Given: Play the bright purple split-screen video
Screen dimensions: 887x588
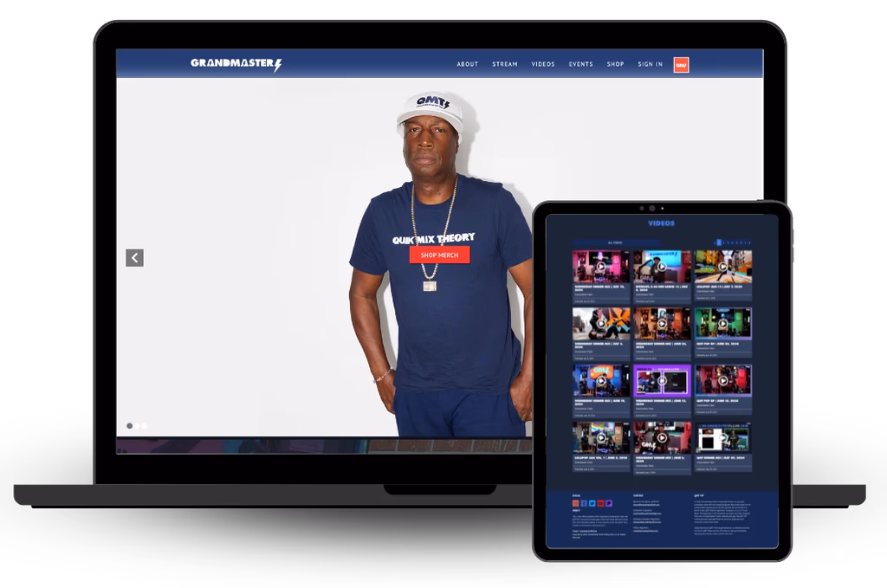Looking at the screenshot, I should point(662,381).
